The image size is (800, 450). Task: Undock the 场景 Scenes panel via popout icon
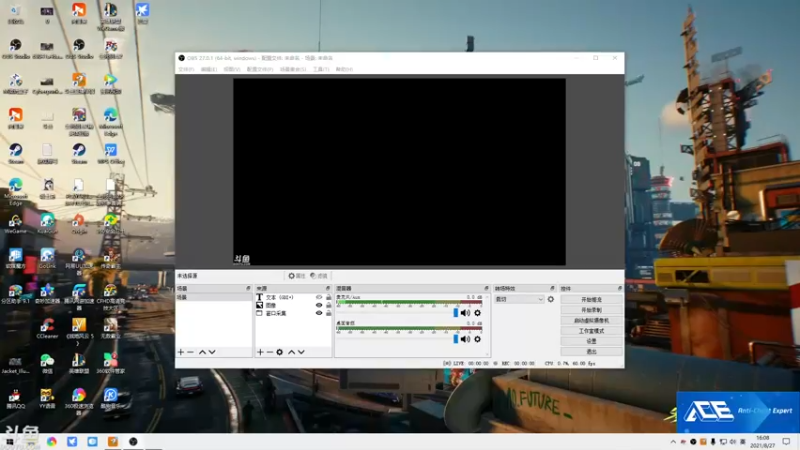point(248,288)
